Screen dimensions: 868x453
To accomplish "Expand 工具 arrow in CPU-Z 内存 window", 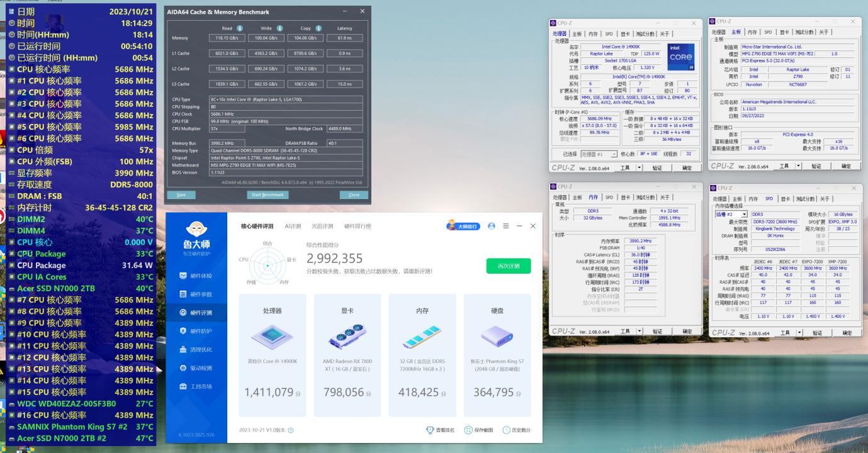I will tap(638, 331).
